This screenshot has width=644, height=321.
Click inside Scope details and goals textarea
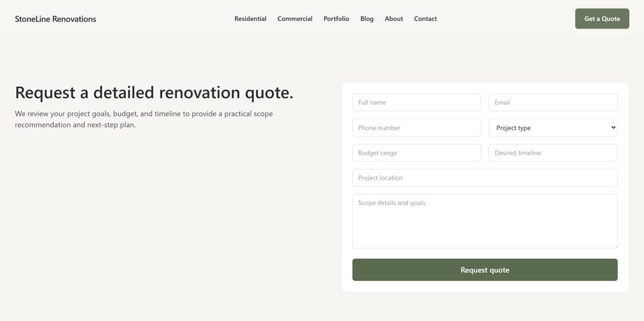485,221
